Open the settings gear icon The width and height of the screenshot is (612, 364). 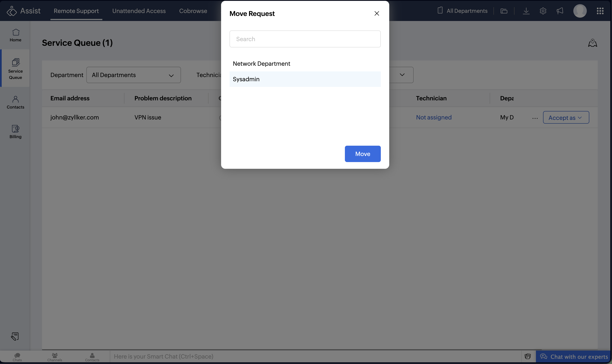(x=543, y=11)
